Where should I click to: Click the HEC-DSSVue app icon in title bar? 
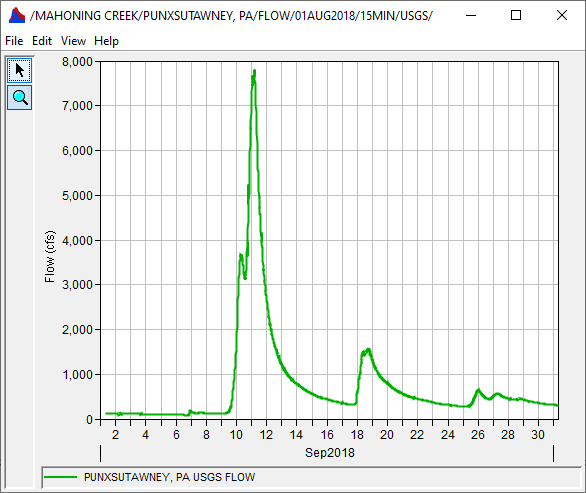17,16
